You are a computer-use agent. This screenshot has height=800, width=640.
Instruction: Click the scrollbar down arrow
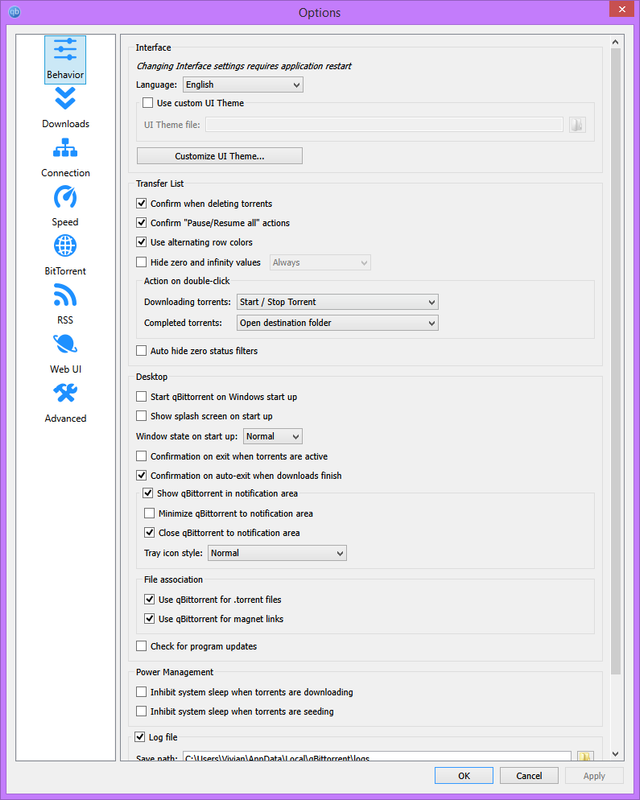pos(615,754)
